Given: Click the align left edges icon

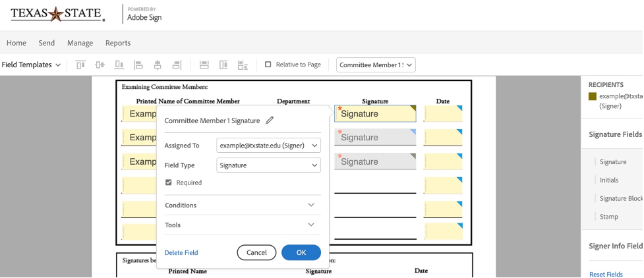Looking at the screenshot, I should pyautogui.click(x=138, y=65).
